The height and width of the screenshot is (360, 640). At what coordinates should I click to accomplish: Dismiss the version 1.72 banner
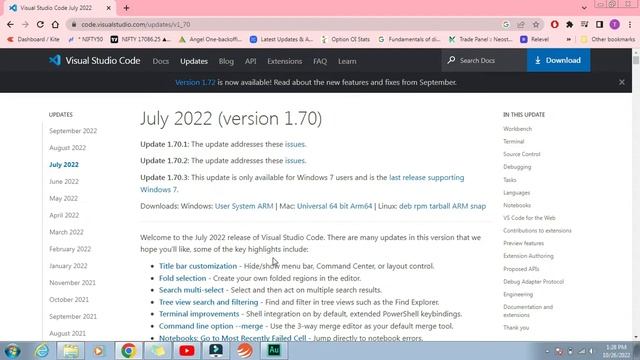pos(622,82)
